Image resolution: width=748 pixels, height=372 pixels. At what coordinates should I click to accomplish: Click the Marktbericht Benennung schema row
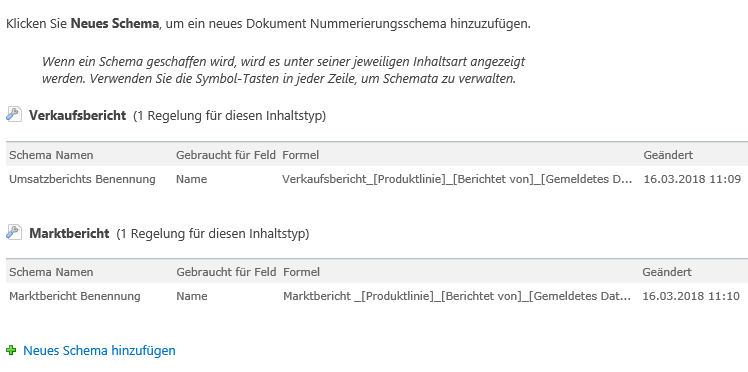coord(377,296)
